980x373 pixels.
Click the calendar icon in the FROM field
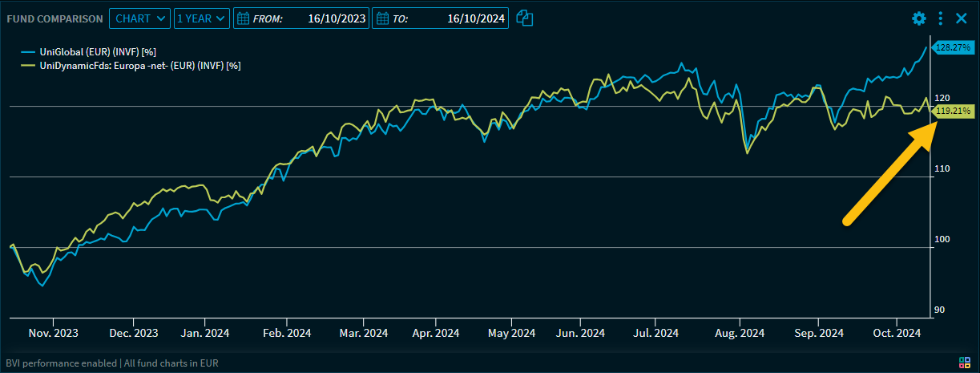coord(244,18)
